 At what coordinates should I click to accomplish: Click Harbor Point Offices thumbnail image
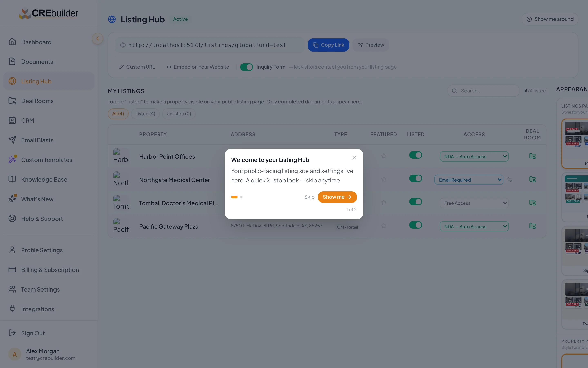point(121,156)
